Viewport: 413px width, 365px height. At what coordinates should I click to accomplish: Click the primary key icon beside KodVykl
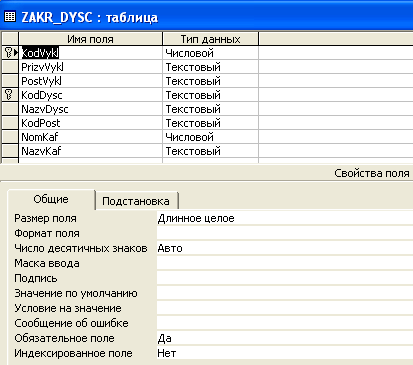(x=8, y=53)
